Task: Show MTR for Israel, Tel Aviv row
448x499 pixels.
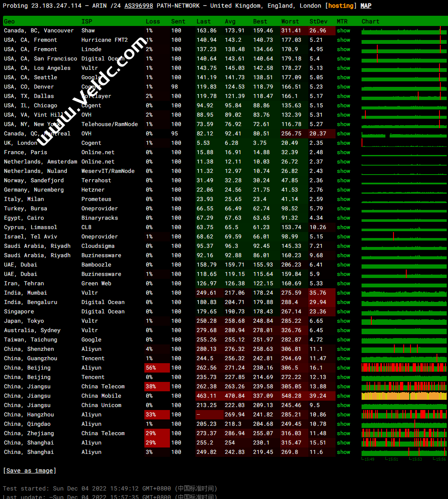Action: coord(344,237)
